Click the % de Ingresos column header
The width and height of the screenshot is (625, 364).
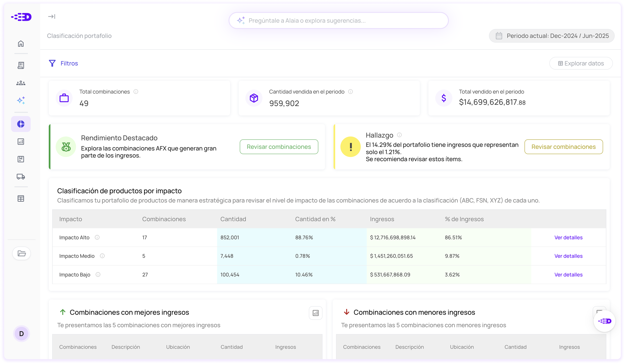pyautogui.click(x=464, y=219)
